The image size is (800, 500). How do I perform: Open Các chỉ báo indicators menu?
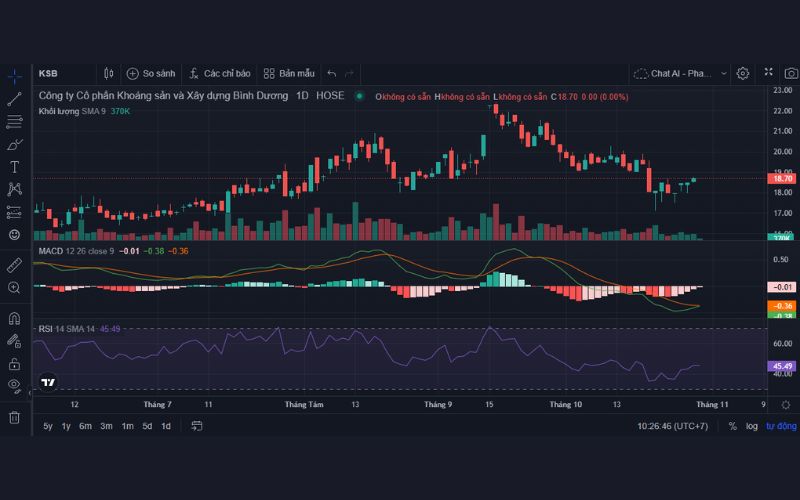219,73
